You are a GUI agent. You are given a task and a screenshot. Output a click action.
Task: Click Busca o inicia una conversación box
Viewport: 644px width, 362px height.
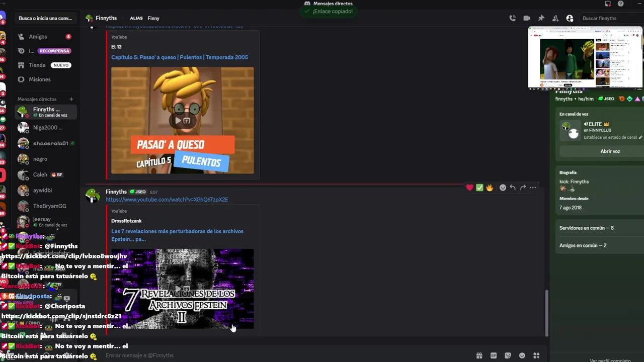(45, 18)
